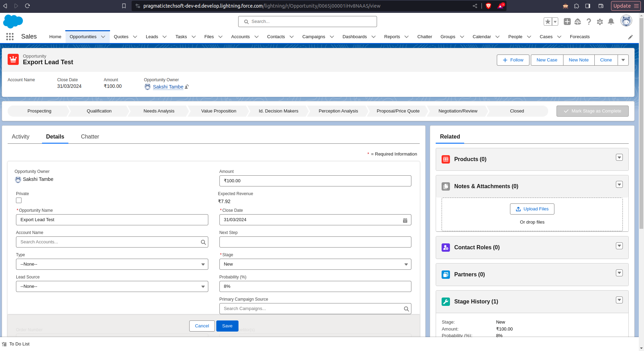644x351 pixels.
Task: Click the Contact Roles icon
Action: 446,248
